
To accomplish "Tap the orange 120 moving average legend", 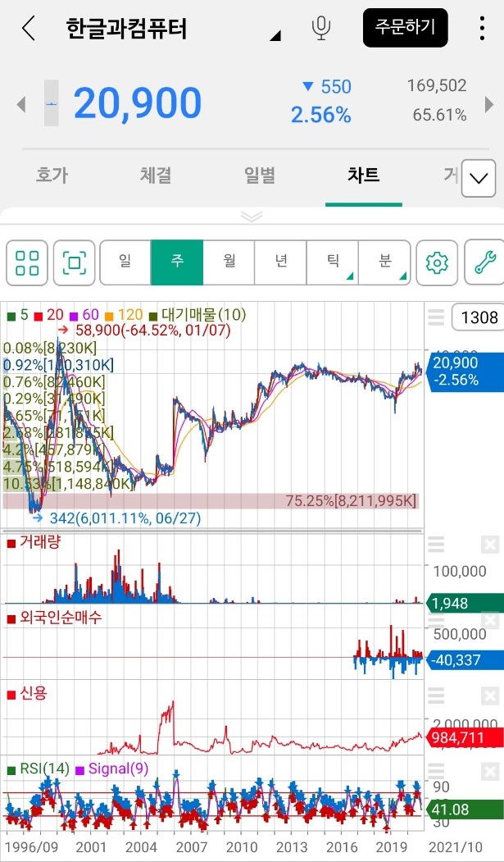I will pyautogui.click(x=123, y=315).
